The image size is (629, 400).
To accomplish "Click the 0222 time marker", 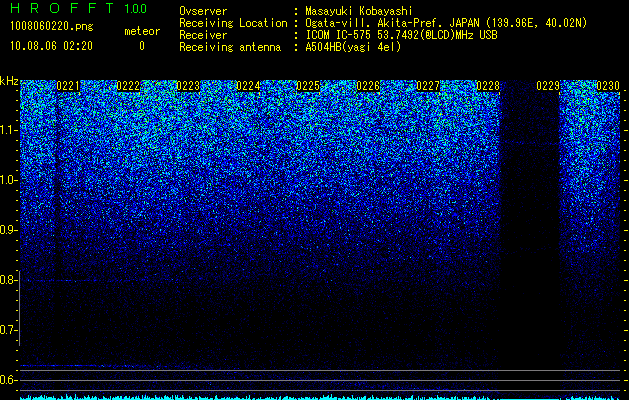I will point(128,86).
